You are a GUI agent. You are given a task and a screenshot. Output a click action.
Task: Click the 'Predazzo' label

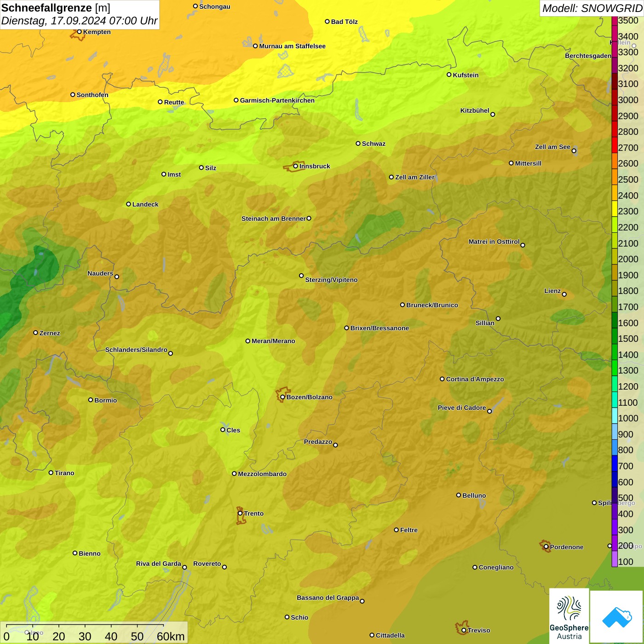[x=318, y=442]
